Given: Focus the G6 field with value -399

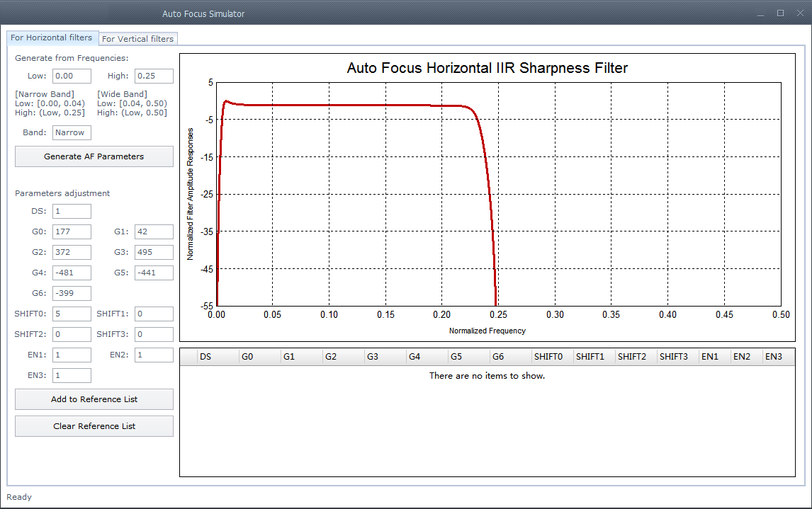Looking at the screenshot, I should [x=72, y=293].
